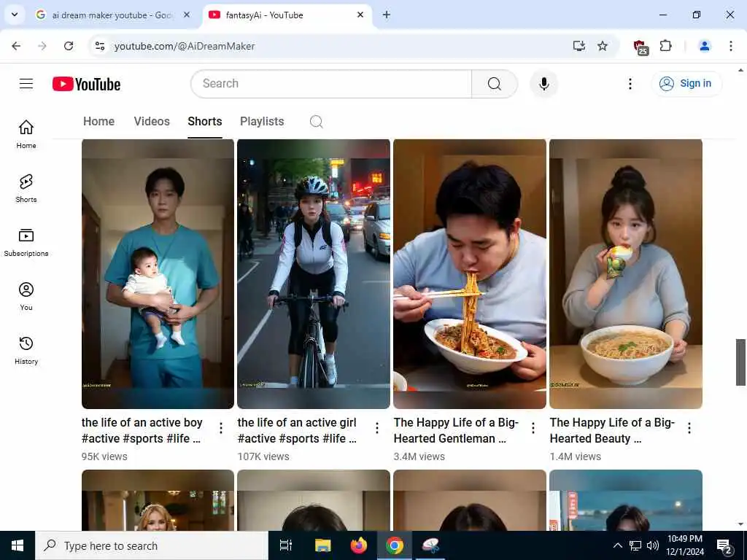The image size is (747, 560).
Task: Launch Firefox from the taskbar
Action: [x=359, y=545]
